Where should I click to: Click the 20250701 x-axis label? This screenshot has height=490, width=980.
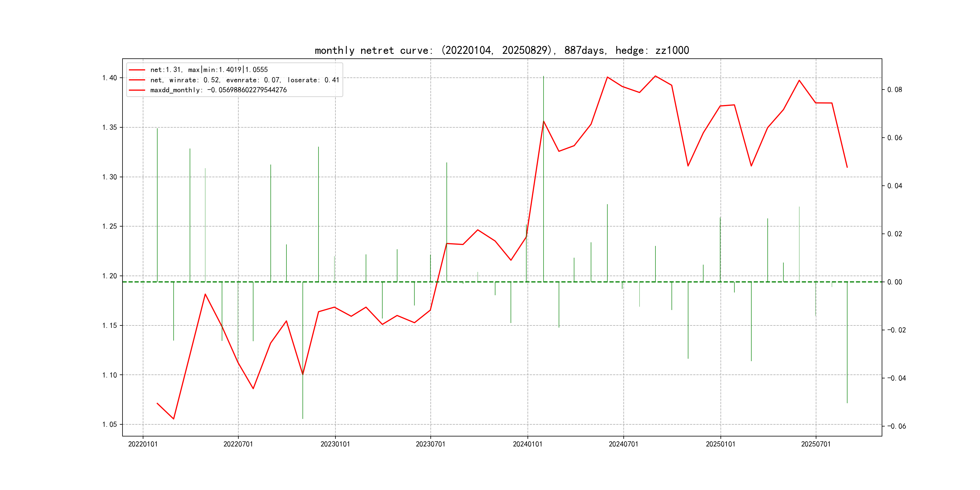(816, 444)
